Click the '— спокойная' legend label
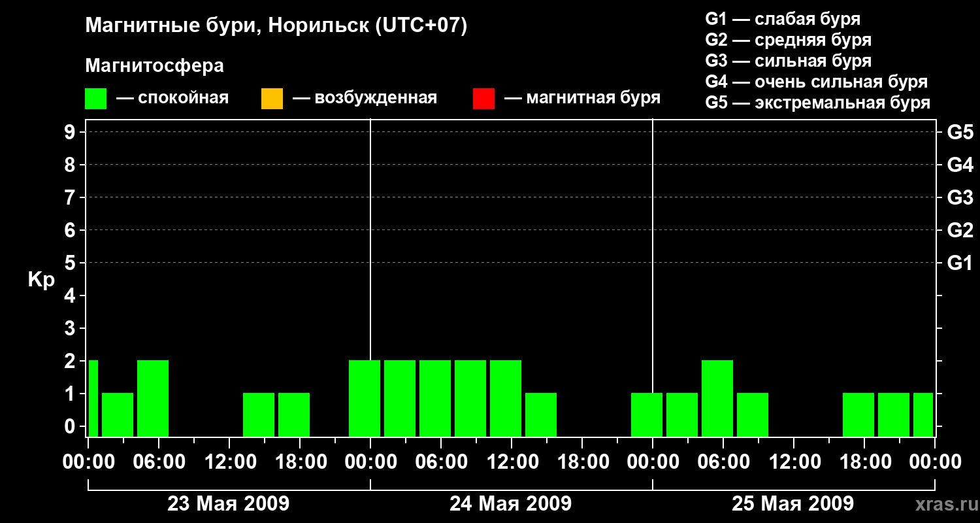 pos(172,98)
